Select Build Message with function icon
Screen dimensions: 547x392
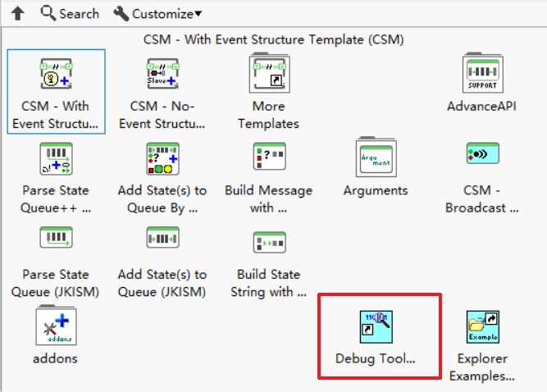269,156
